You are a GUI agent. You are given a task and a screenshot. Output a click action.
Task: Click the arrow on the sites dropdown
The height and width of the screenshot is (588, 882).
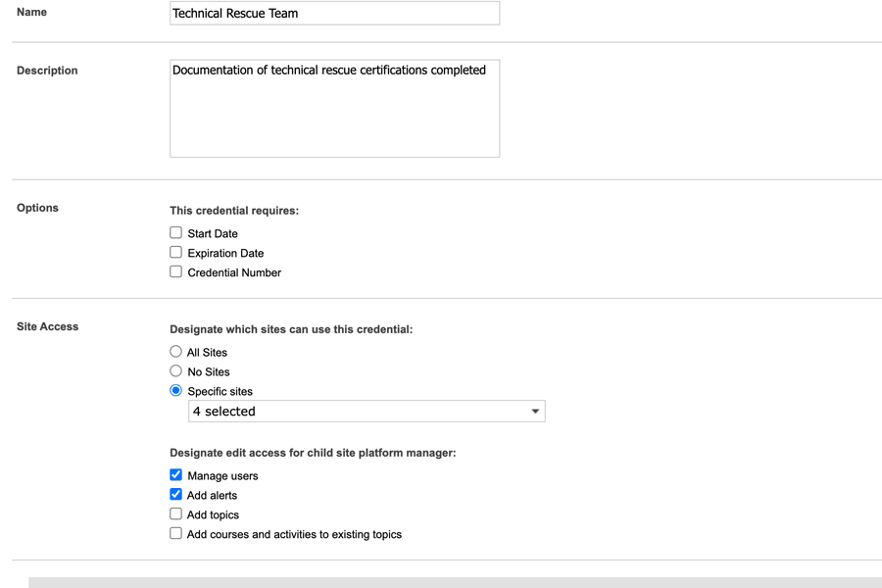coord(535,412)
